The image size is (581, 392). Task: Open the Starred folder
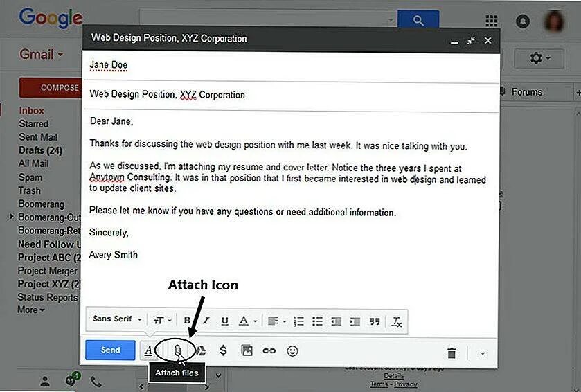pyautogui.click(x=33, y=124)
